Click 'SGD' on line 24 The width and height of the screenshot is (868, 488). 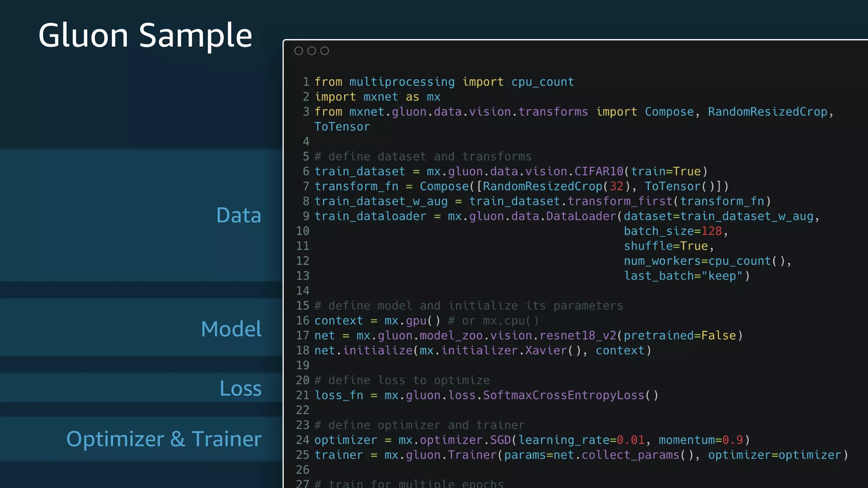501,440
